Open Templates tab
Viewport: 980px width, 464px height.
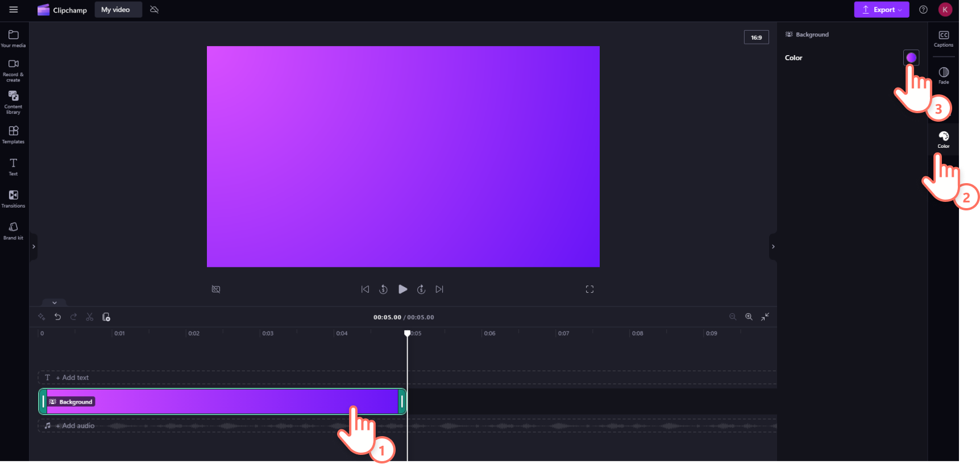point(14,135)
